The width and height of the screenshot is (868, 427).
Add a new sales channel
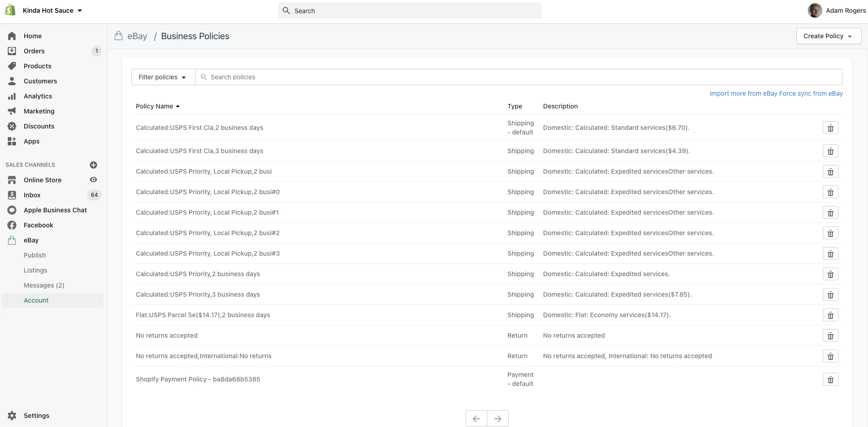coord(93,165)
